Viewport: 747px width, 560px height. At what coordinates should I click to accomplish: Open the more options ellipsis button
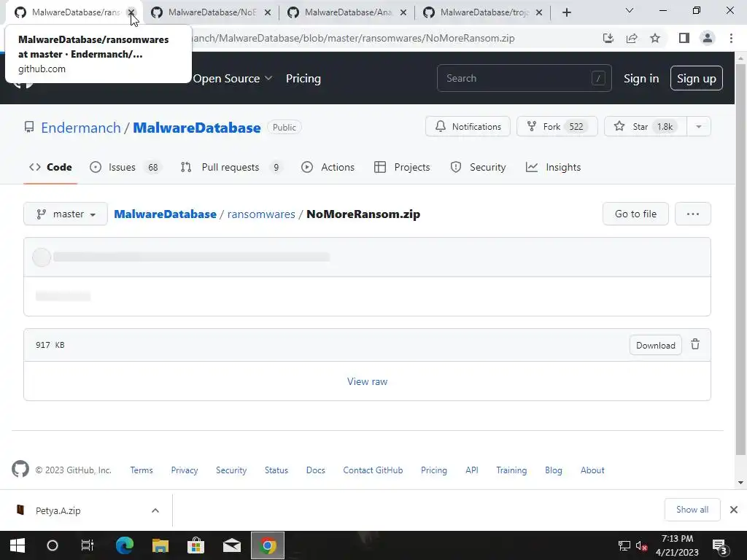[693, 214]
